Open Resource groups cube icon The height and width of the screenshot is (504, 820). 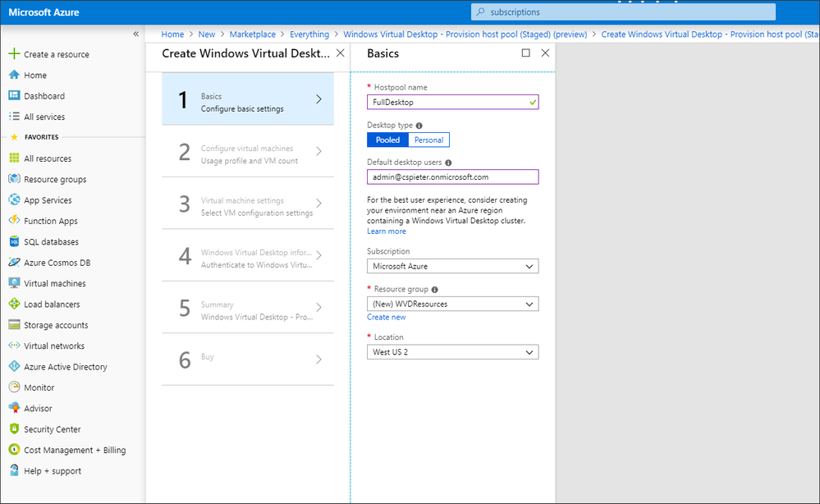click(14, 179)
